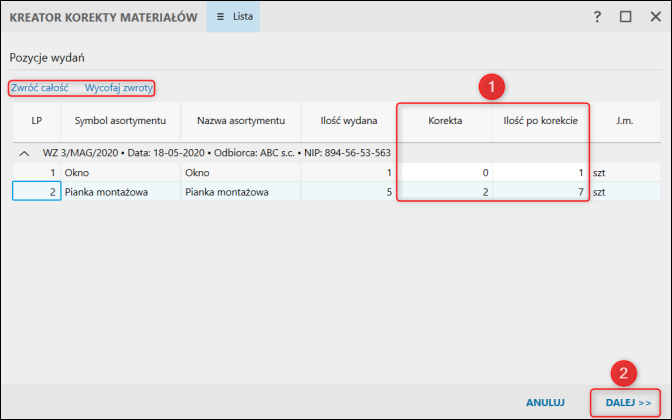Click the DALEJ >> button
Viewport: 672px width, 420px height.
click(628, 403)
